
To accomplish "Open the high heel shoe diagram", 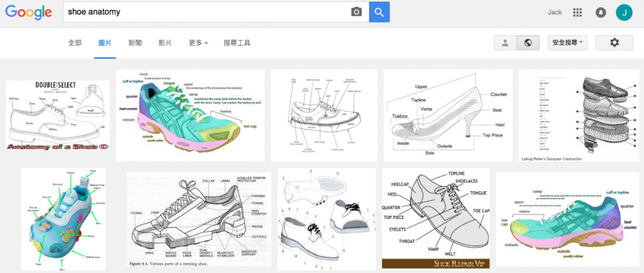I will [447, 115].
